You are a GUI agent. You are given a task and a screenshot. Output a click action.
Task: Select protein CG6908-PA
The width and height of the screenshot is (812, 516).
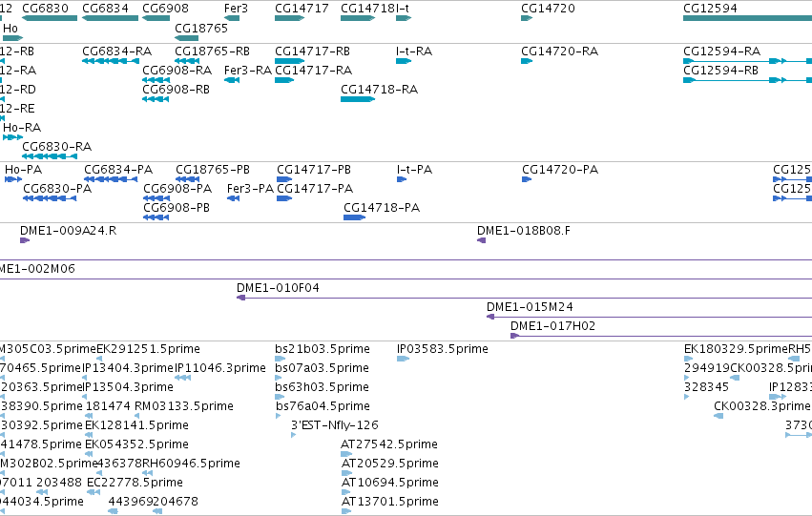coord(156,198)
